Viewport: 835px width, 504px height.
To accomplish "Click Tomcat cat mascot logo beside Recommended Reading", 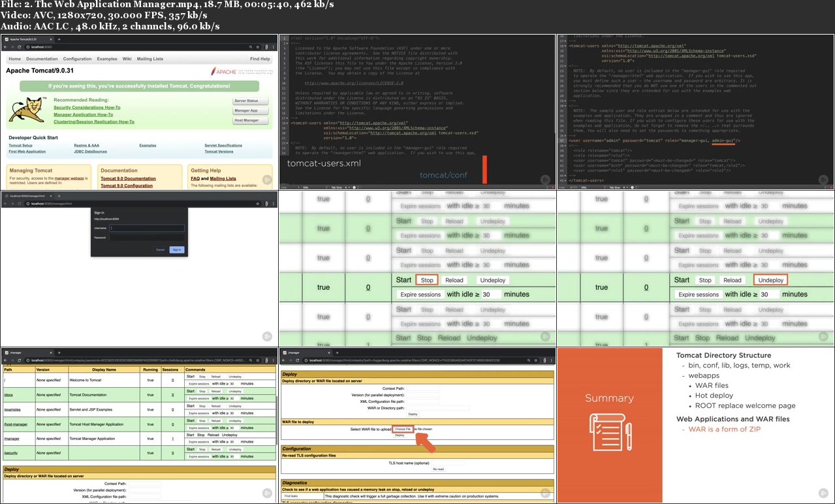I will (27, 110).
